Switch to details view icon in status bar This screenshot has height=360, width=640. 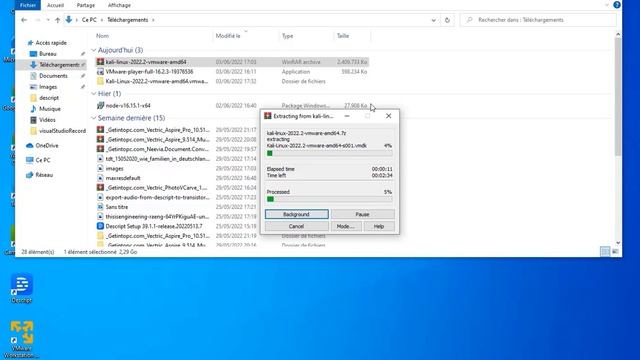[x=605, y=251]
